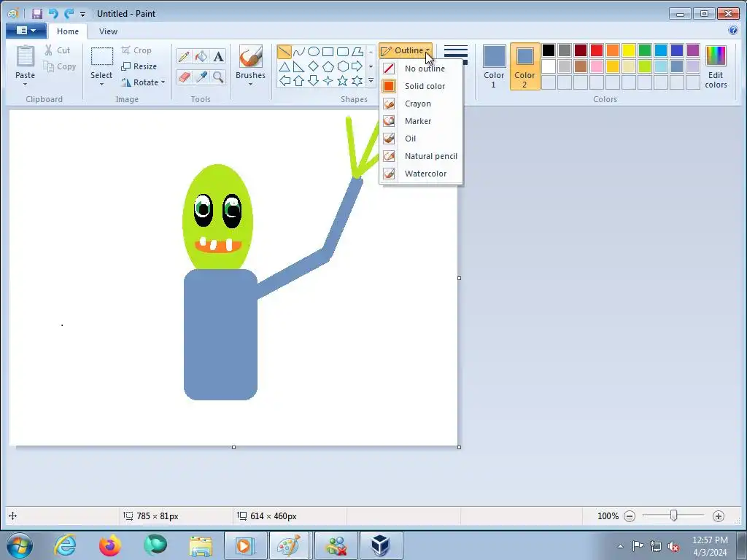Select the Fill with color bucket tool

pos(201,57)
